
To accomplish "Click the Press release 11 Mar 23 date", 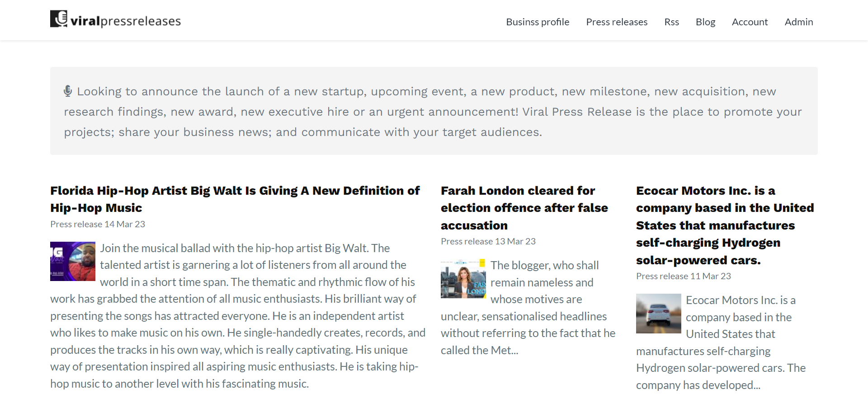I will coord(684,276).
